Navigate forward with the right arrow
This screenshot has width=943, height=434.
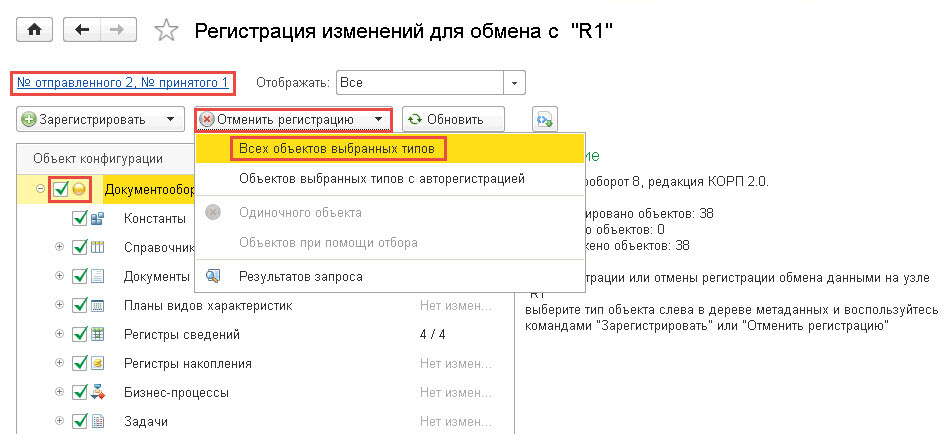pyautogui.click(x=118, y=30)
